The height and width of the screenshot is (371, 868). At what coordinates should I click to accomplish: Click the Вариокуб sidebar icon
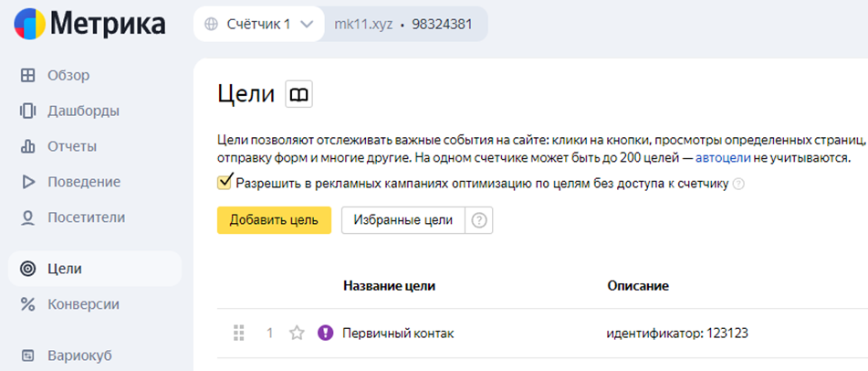(x=27, y=355)
